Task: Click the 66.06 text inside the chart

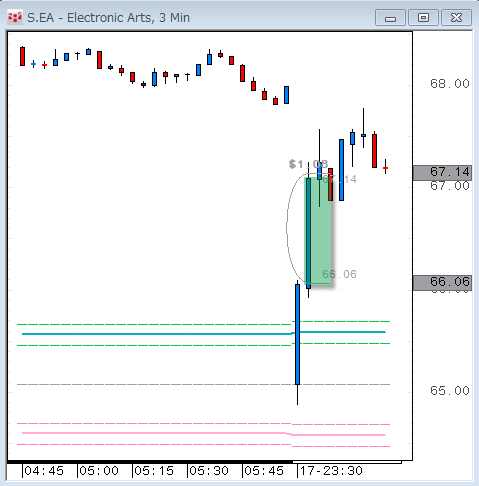Action: [339, 274]
